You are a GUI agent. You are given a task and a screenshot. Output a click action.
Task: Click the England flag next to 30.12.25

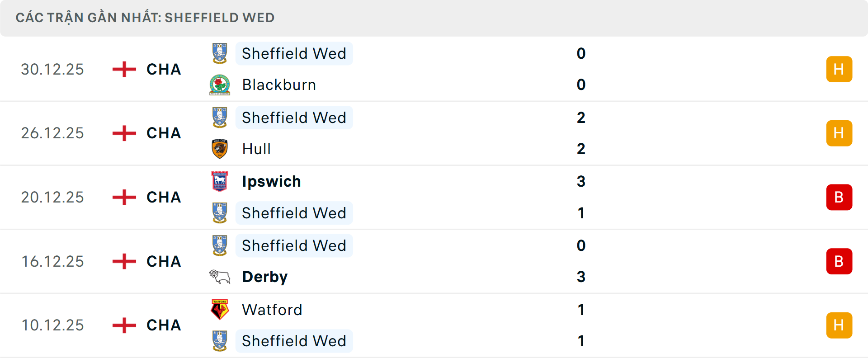[123, 69]
